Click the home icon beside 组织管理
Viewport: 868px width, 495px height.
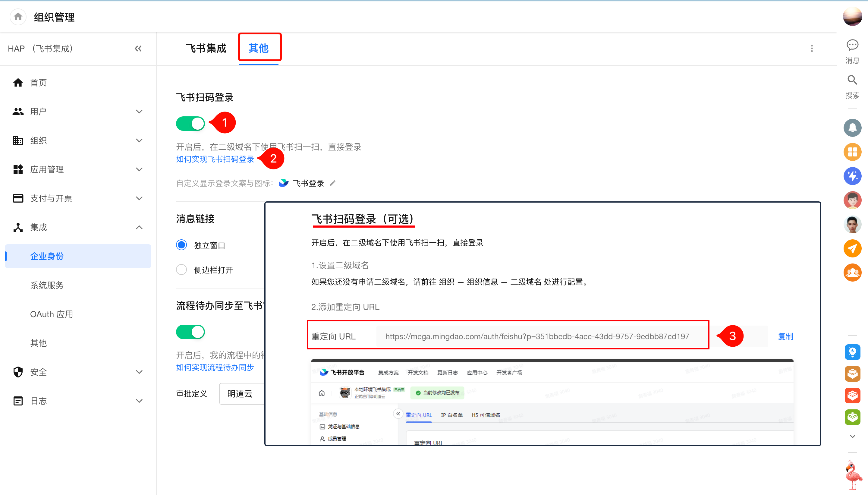[18, 16]
